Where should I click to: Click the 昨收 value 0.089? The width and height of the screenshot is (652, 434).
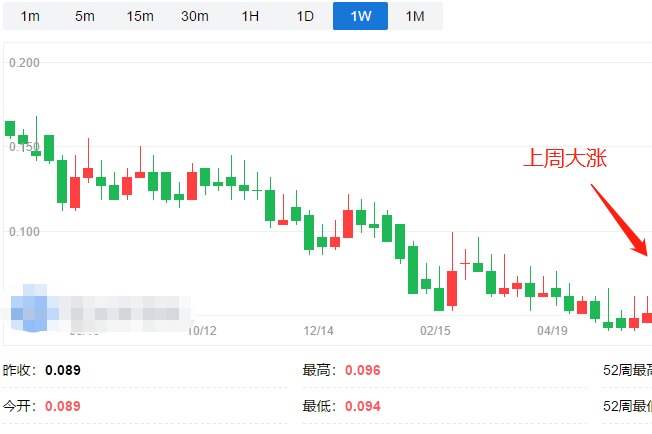63,370
